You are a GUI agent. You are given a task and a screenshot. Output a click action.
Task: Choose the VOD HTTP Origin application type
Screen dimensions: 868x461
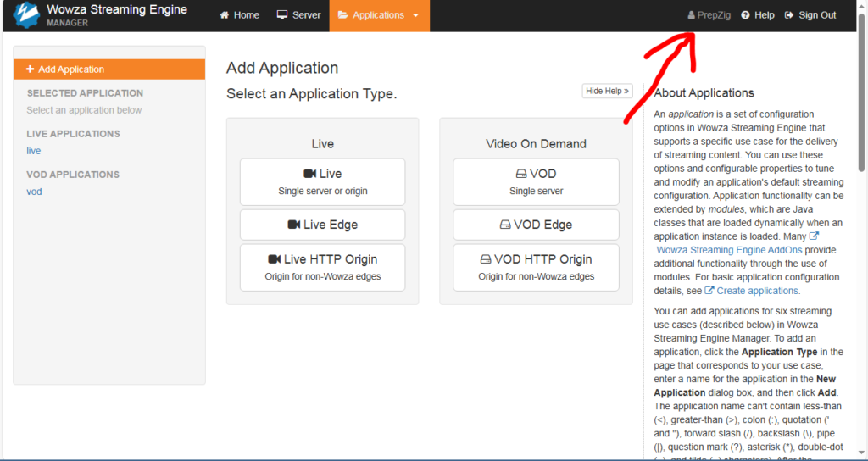coord(536,267)
